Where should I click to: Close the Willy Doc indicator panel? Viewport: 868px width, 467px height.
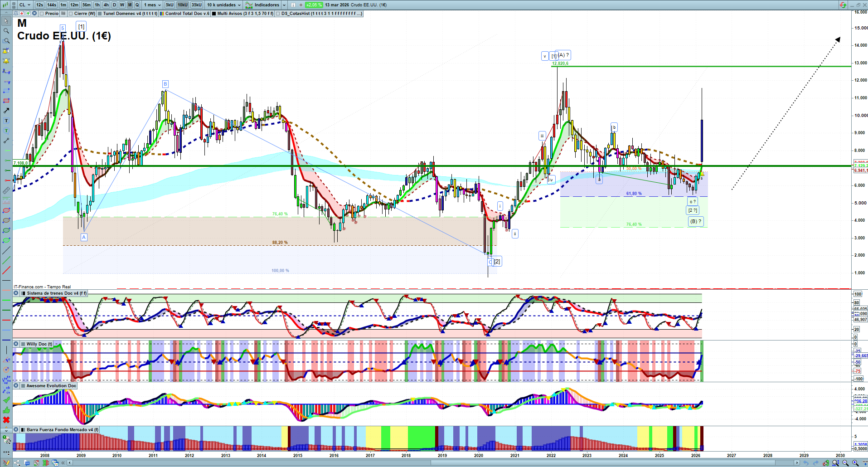click(x=16, y=344)
